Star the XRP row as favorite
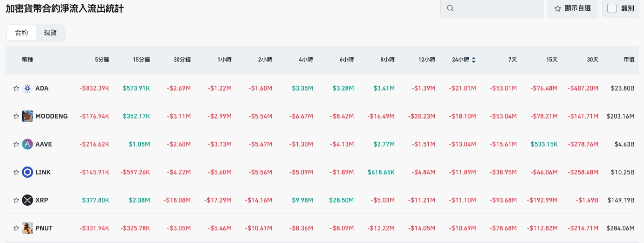644x243 pixels. (16, 200)
